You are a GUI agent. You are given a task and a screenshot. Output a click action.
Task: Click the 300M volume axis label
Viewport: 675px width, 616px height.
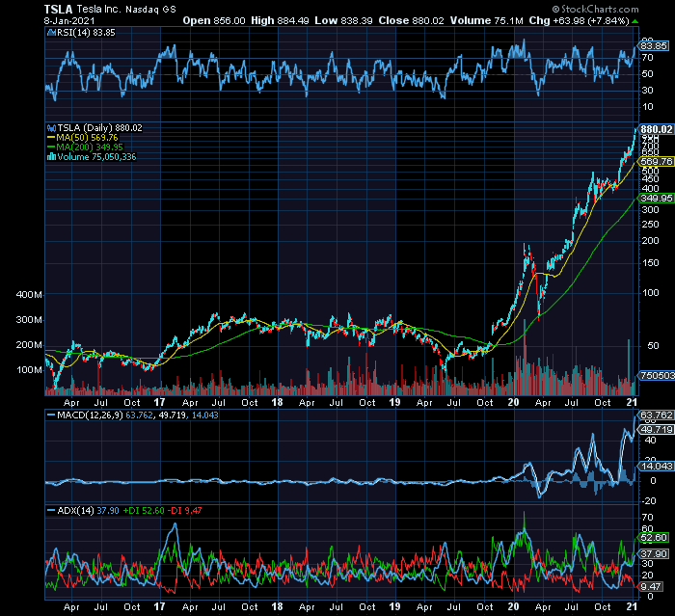click(29, 320)
